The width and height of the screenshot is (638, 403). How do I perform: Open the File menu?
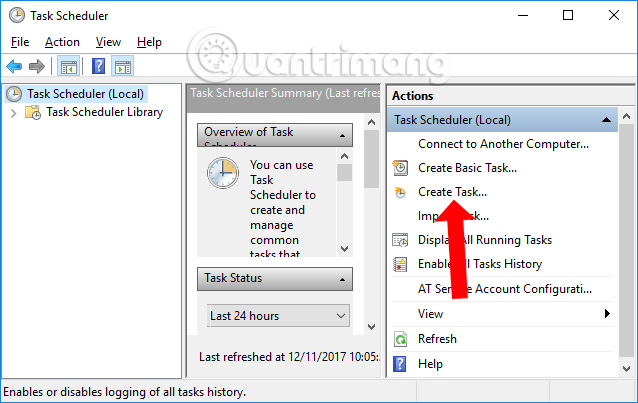pyautogui.click(x=20, y=42)
